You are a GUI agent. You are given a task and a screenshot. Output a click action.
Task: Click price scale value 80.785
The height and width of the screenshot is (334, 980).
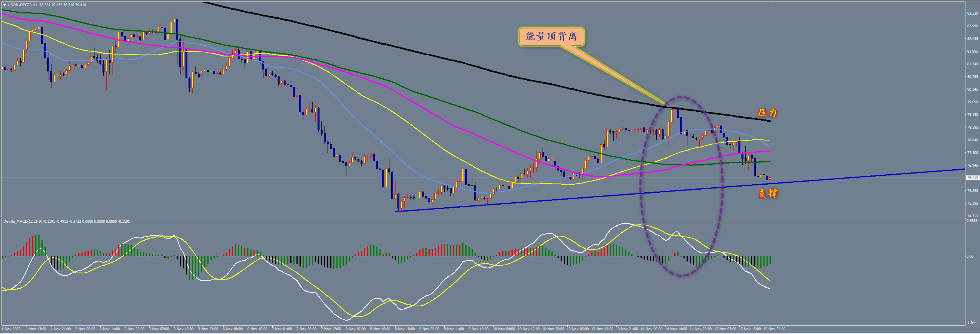point(972,77)
